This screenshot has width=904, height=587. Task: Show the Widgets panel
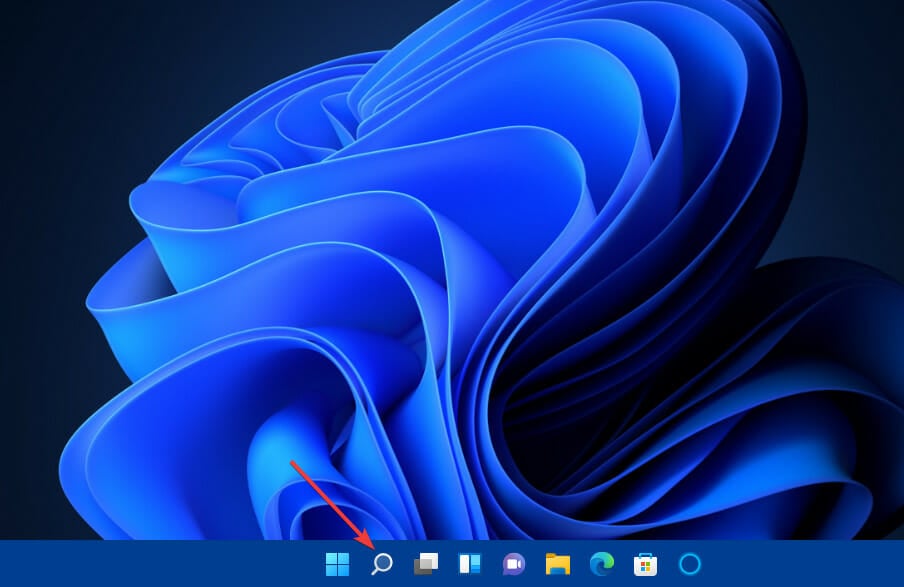pos(470,564)
